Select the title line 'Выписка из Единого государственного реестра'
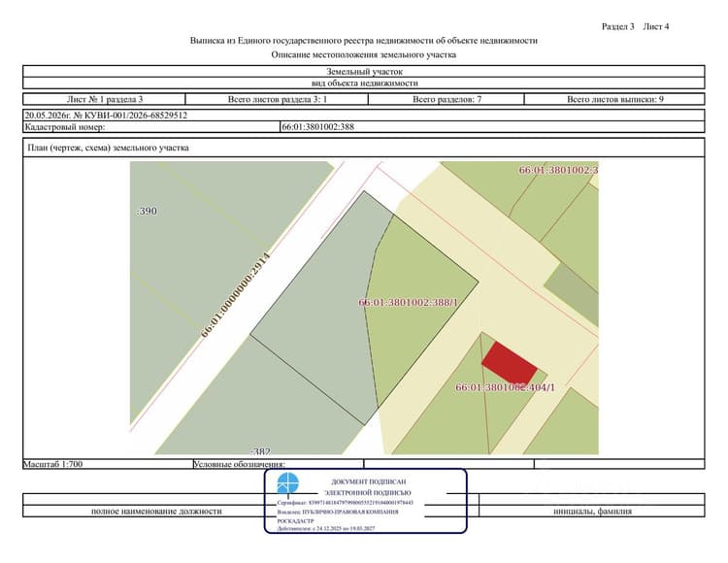This screenshot has height=563, width=728. pyautogui.click(x=364, y=41)
